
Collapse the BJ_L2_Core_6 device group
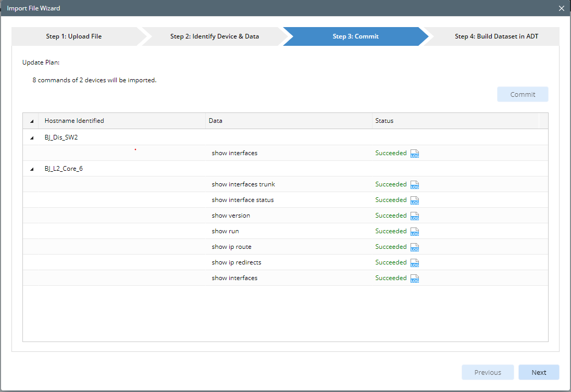pyautogui.click(x=32, y=169)
